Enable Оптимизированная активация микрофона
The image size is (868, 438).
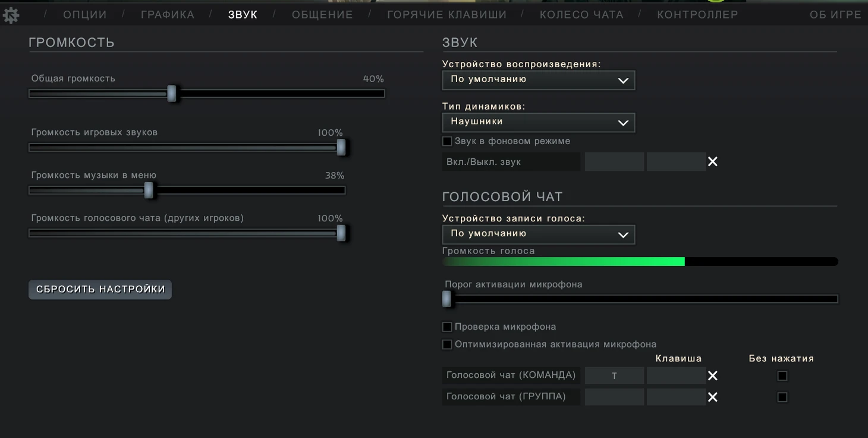click(x=447, y=345)
